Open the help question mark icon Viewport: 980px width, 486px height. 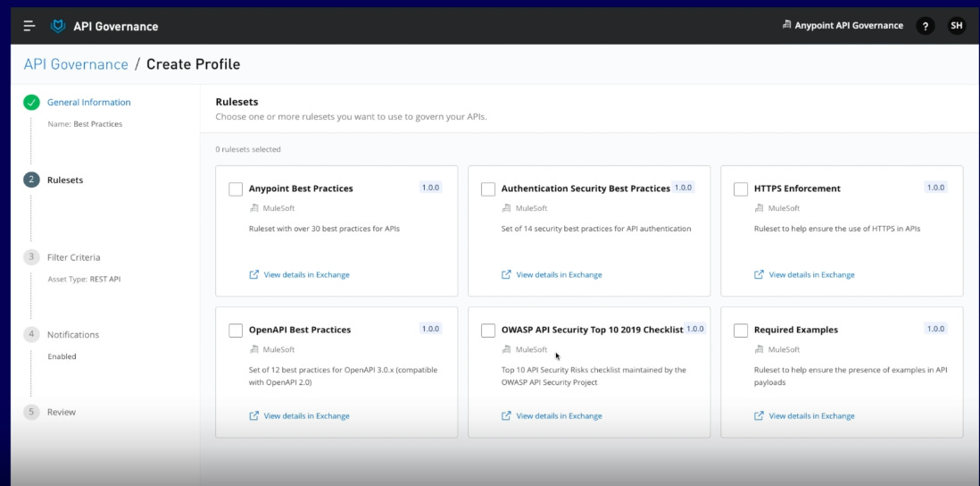pyautogui.click(x=925, y=26)
